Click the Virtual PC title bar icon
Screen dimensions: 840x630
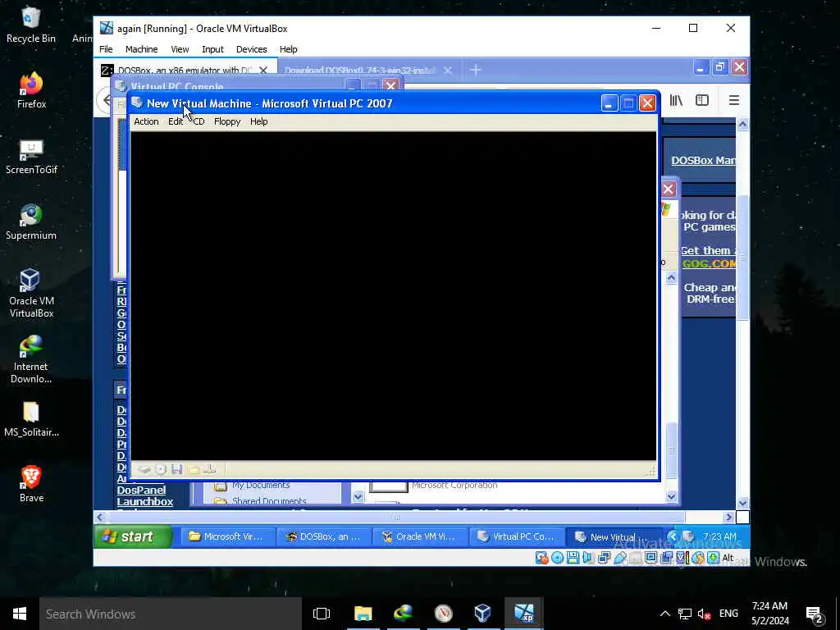(137, 103)
